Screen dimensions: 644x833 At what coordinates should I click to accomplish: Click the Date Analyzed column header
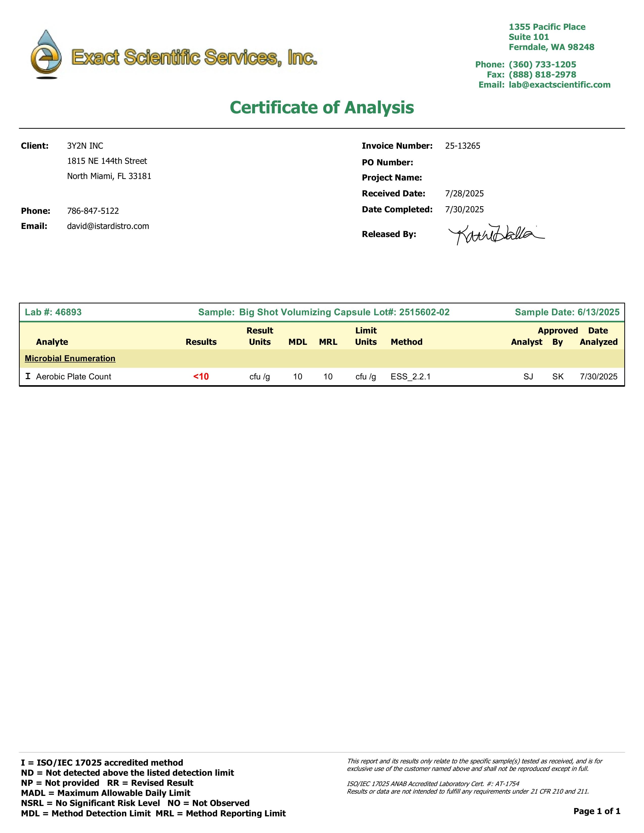pos(598,336)
